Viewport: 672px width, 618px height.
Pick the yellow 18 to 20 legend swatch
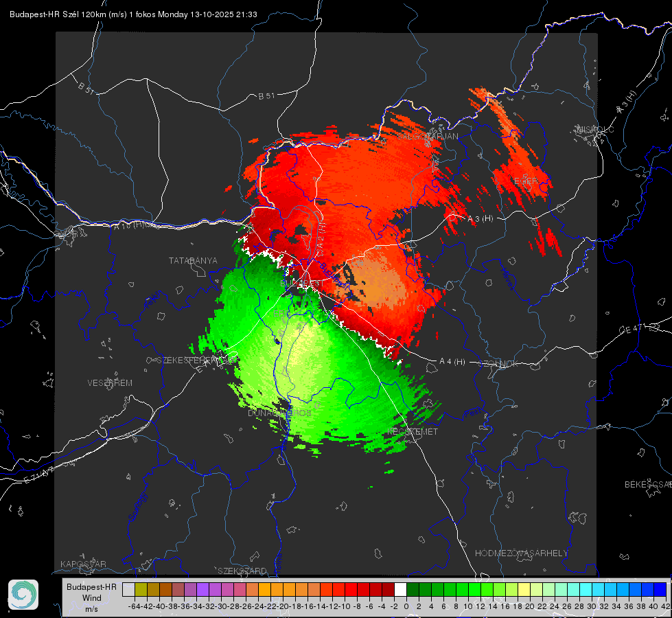pos(524,589)
